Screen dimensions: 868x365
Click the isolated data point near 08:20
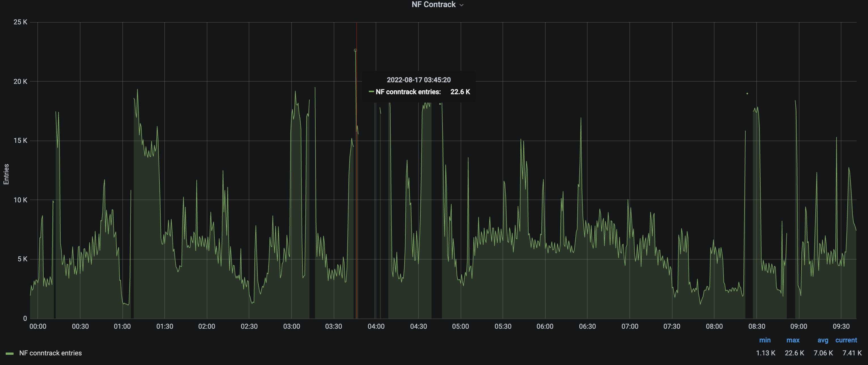point(747,93)
